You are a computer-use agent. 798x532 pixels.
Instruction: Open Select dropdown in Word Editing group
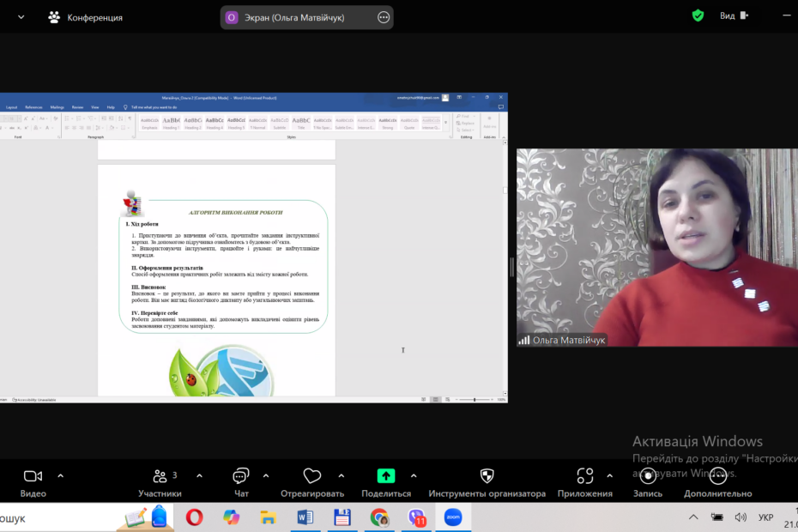tap(466, 130)
